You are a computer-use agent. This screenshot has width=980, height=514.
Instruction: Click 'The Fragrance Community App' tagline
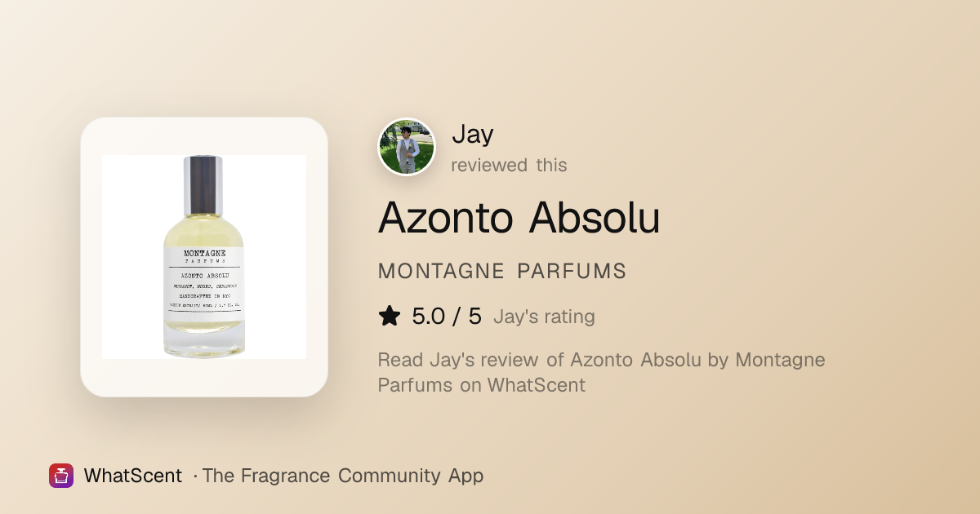click(x=342, y=476)
